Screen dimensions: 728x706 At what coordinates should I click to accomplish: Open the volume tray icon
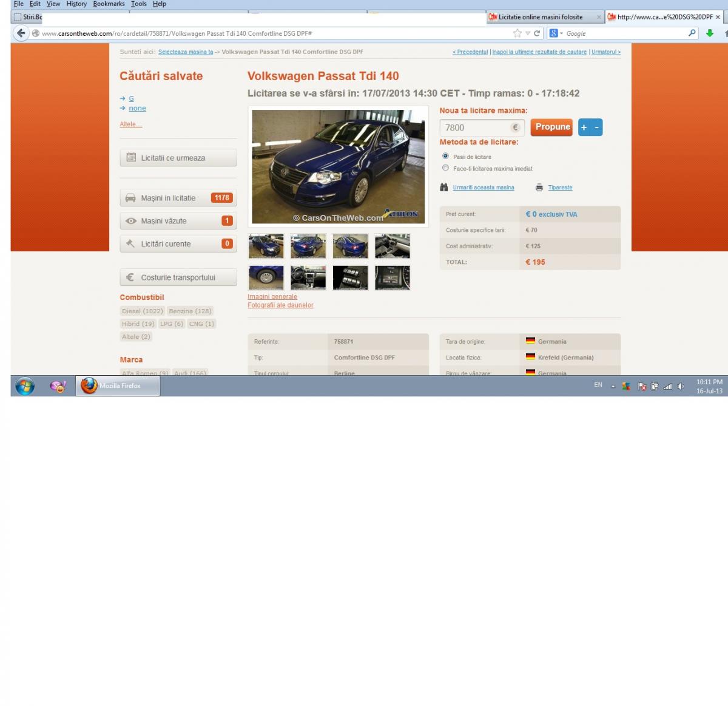coord(681,386)
